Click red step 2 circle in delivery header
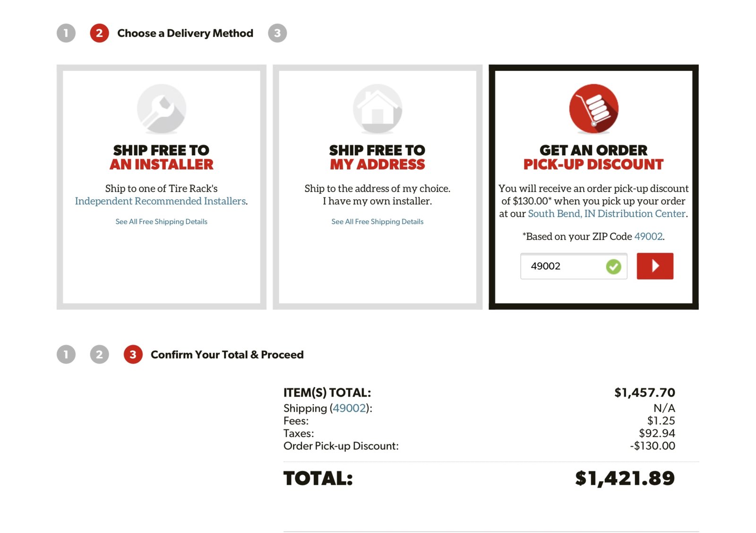Screen dimensions: 756x533 (x=99, y=33)
